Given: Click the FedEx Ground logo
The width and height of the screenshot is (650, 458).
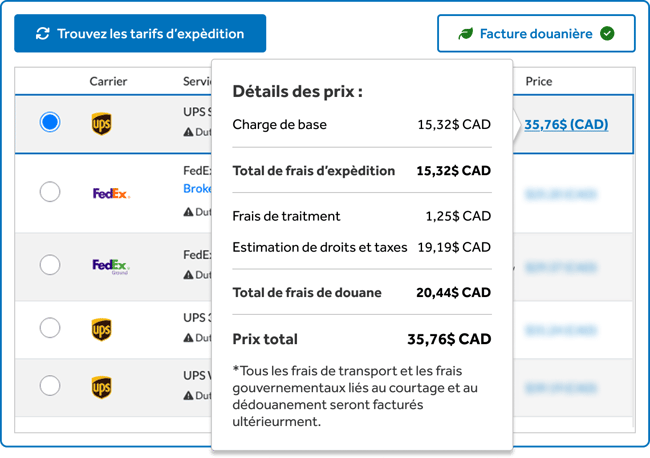Looking at the screenshot, I should [x=111, y=266].
